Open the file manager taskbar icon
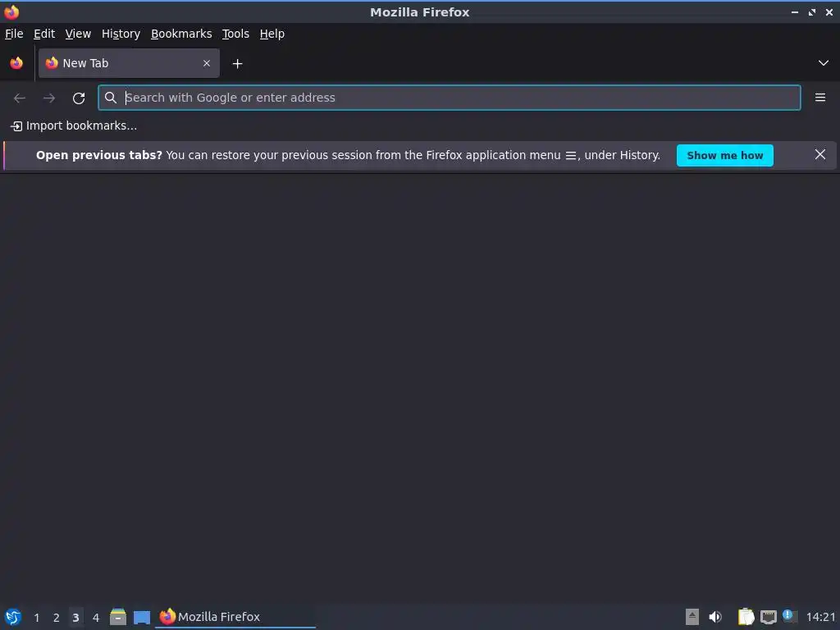Image resolution: width=840 pixels, height=630 pixels. [x=118, y=617]
